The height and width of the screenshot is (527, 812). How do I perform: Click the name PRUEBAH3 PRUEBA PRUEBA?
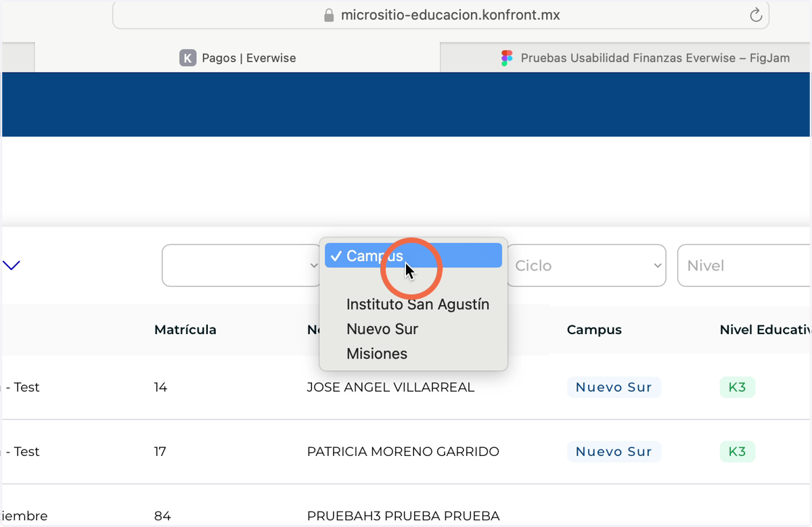403,516
